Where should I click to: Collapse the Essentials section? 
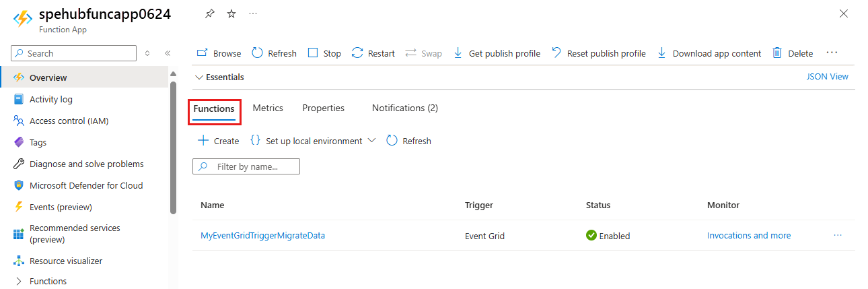click(x=199, y=77)
